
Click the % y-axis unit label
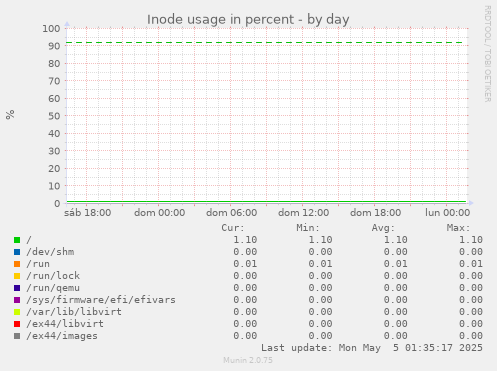(x=10, y=115)
